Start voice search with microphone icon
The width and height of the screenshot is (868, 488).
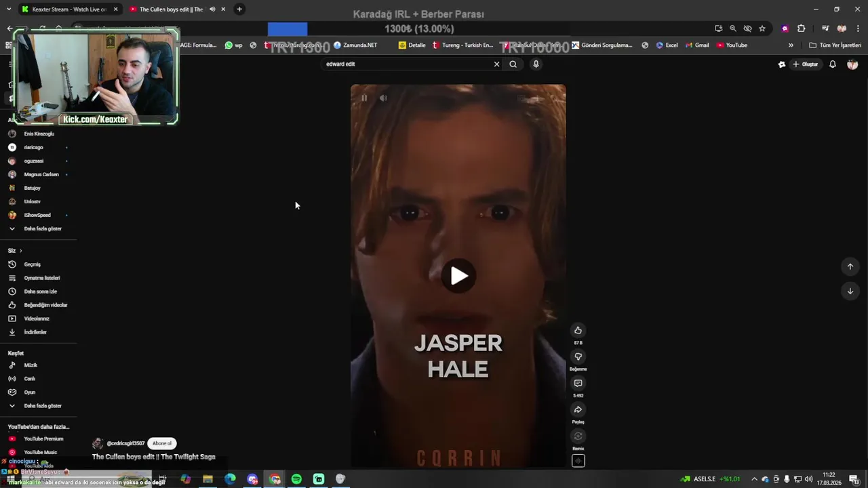536,64
